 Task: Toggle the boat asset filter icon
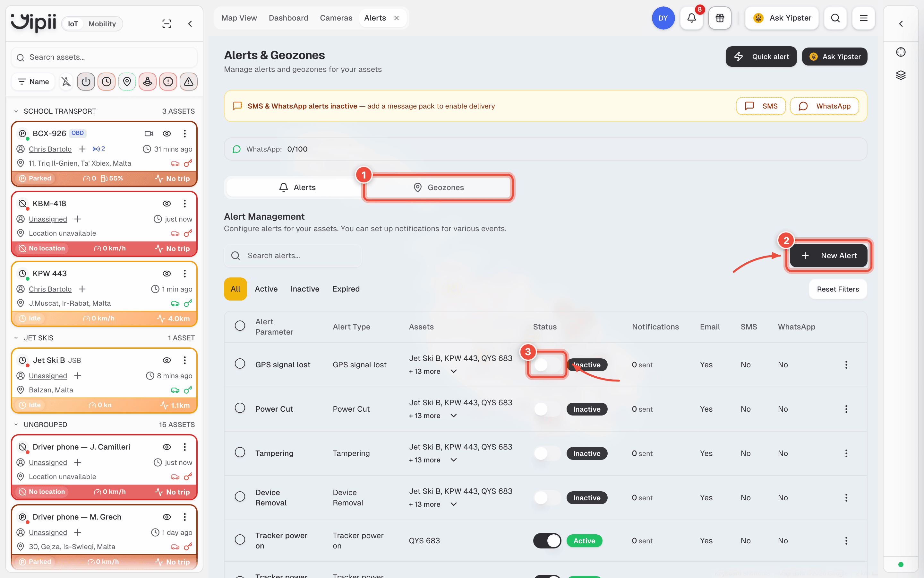pos(148,82)
